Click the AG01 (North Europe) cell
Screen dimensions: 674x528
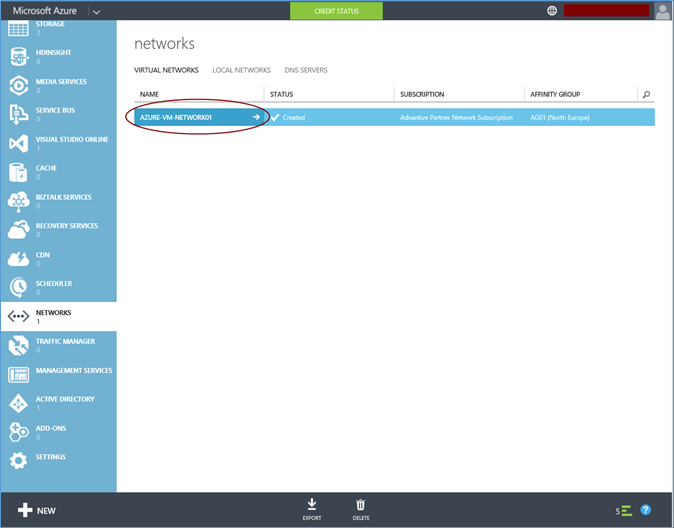click(560, 117)
